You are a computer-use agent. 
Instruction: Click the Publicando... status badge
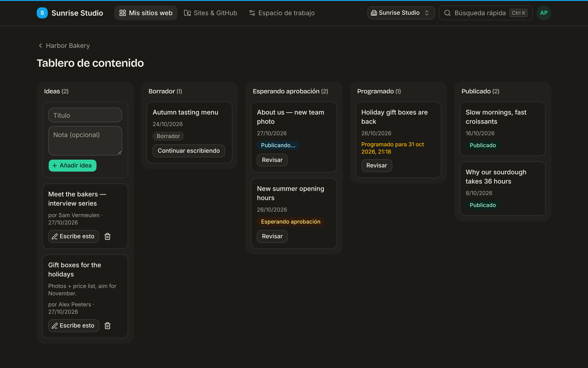click(278, 145)
